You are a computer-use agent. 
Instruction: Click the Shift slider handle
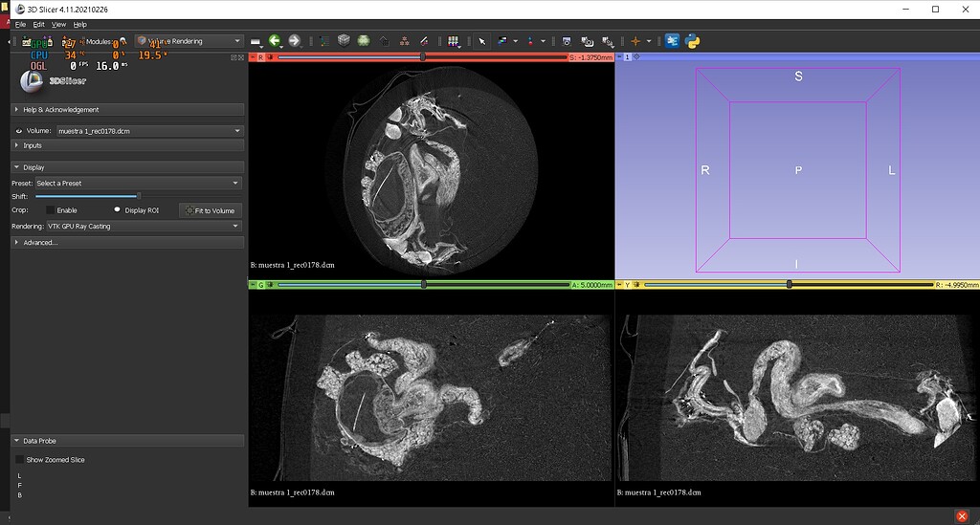point(138,196)
